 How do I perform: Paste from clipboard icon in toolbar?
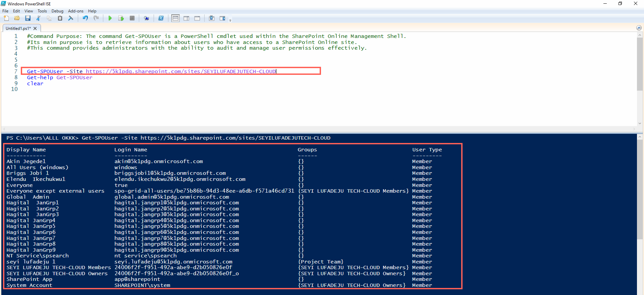click(60, 18)
